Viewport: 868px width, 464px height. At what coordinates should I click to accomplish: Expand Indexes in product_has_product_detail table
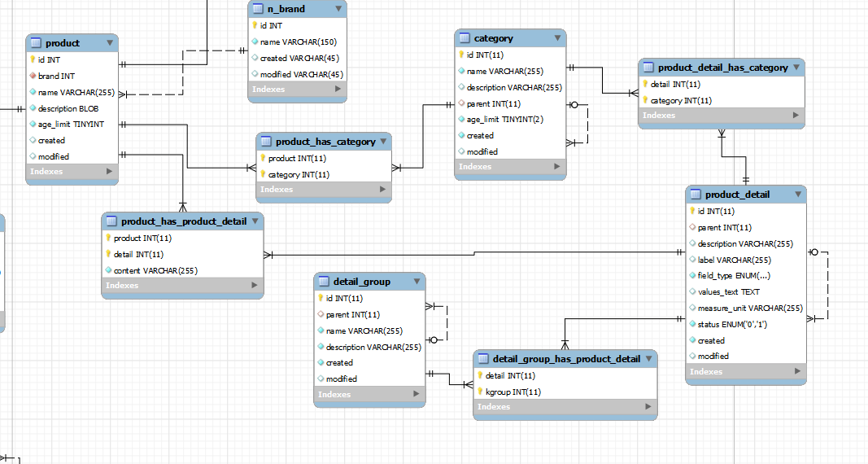(255, 286)
